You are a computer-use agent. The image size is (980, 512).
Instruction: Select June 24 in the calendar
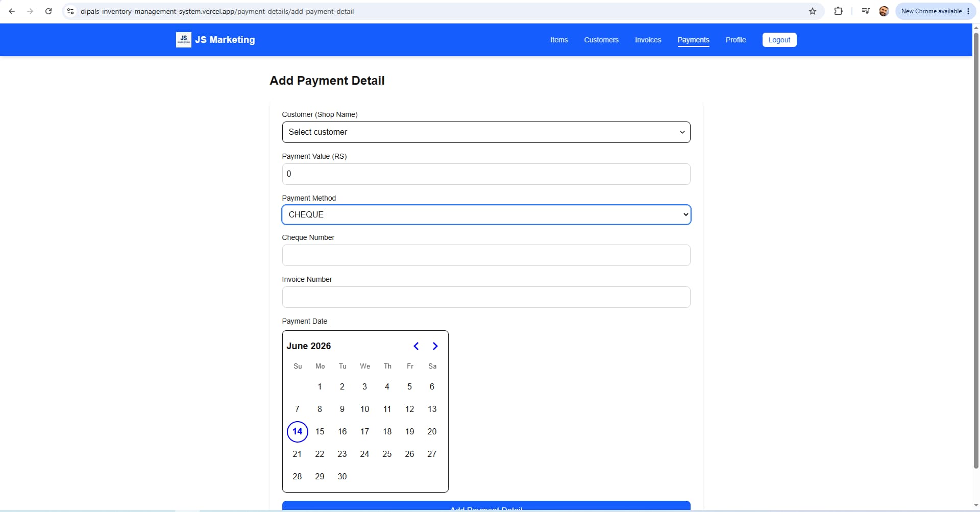point(364,454)
